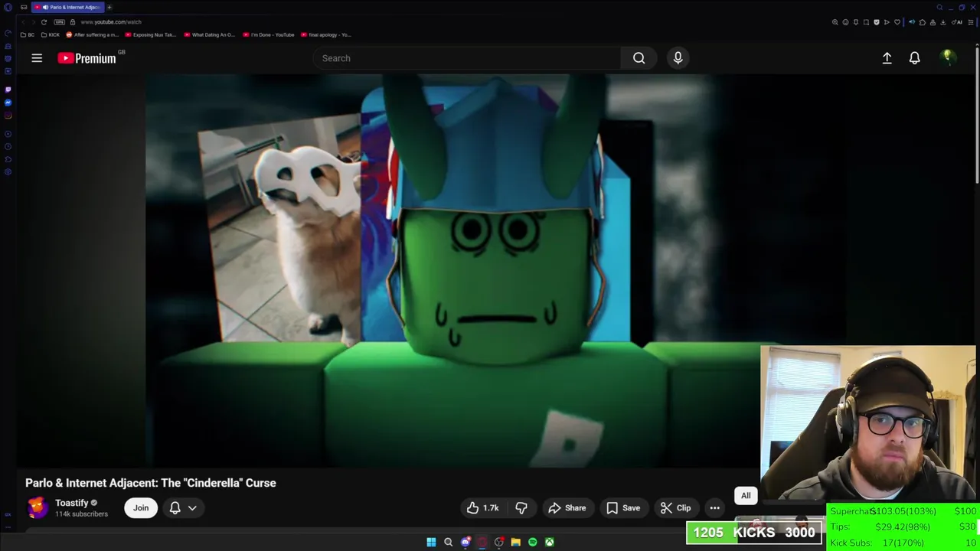Screen dimensions: 980x551
Task: Save video to a playlist
Action: click(x=623, y=508)
